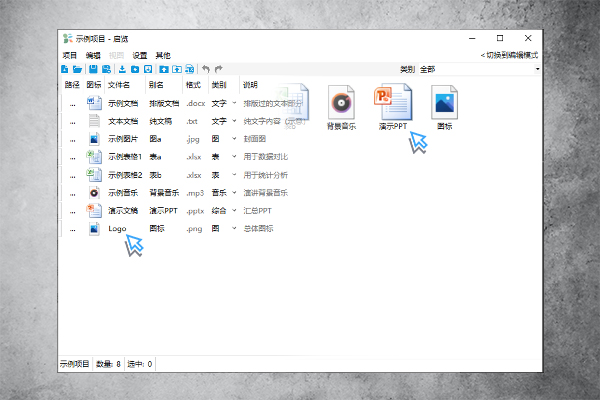Select the file name 示例表格1
Screen dimensions: 600x400
tap(125, 157)
